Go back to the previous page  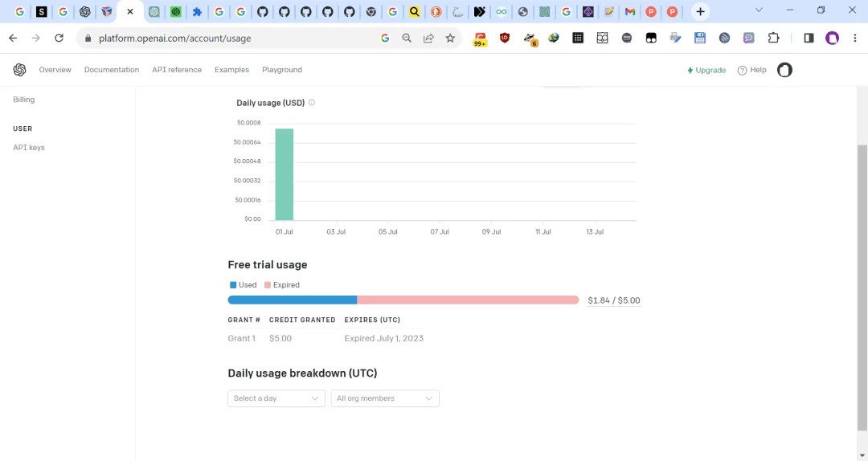(x=14, y=39)
